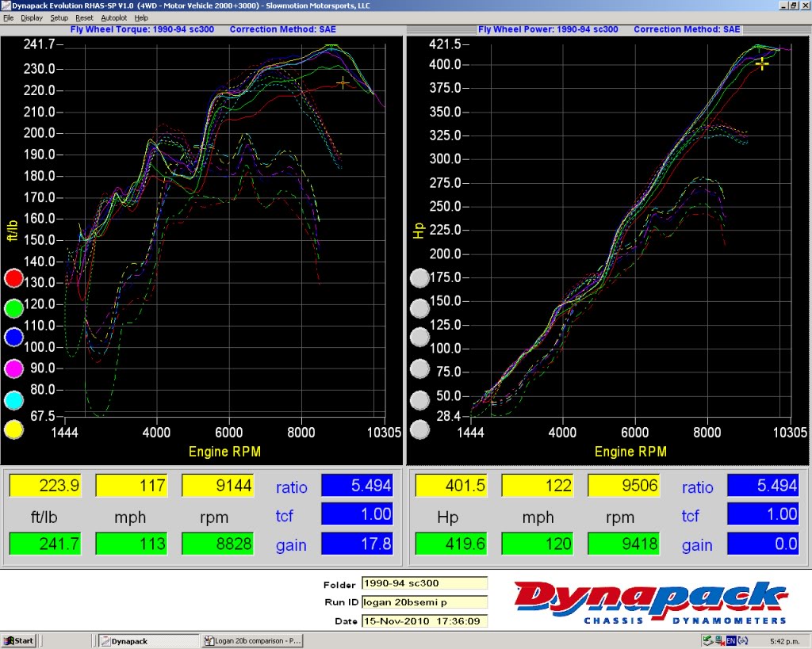Viewport: 812px width, 649px height.
Task: Restore the Dynapack window size
Action: pyautogui.click(x=793, y=6)
